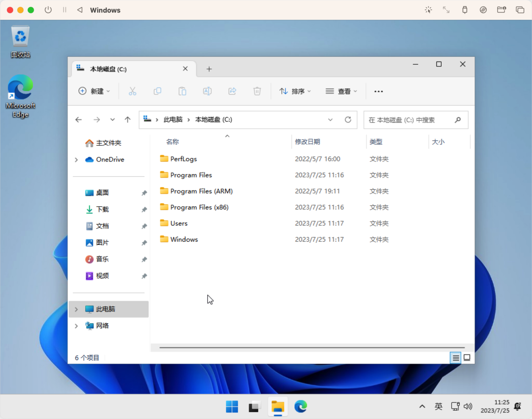
Task: Go forward with the right arrow
Action: click(97, 119)
